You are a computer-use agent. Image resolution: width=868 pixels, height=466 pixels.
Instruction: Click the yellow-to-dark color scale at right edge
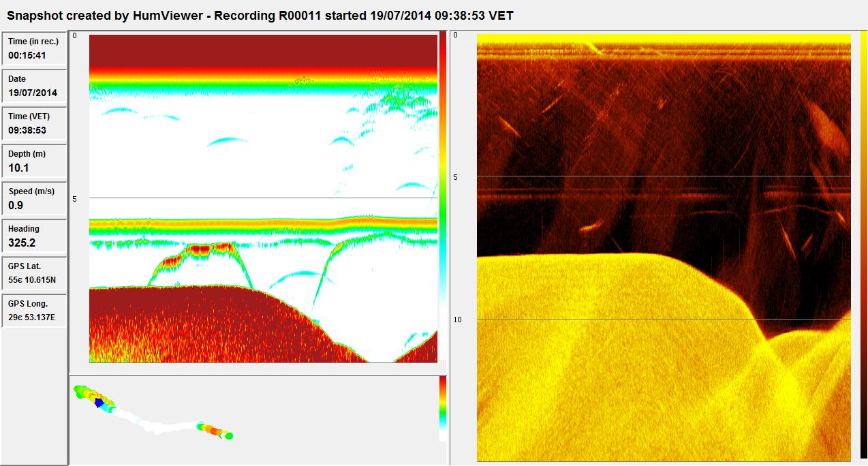point(863,245)
